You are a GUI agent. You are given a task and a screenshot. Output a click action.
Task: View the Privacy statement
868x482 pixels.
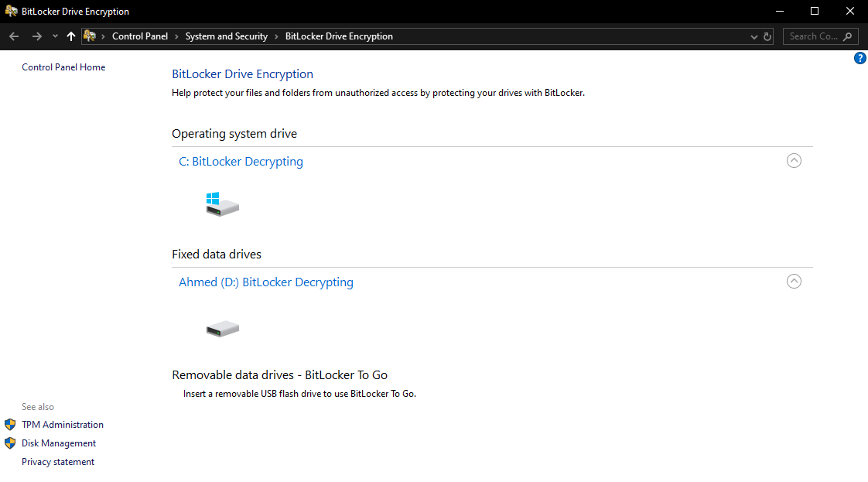pos(57,461)
